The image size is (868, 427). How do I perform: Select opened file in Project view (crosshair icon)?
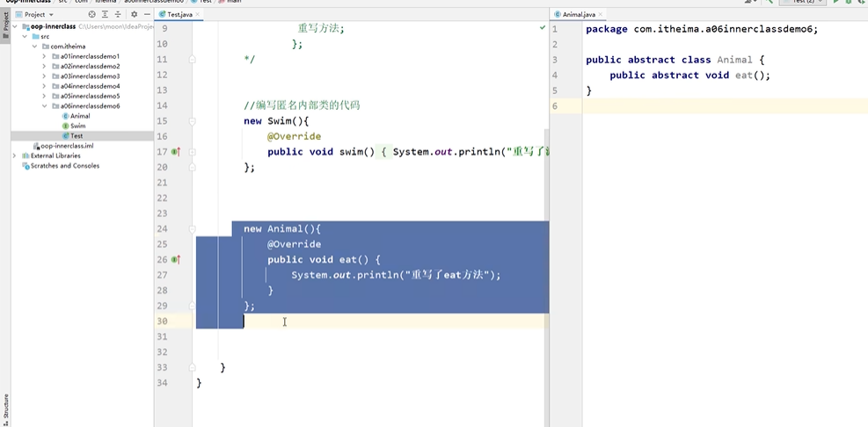coord(91,14)
